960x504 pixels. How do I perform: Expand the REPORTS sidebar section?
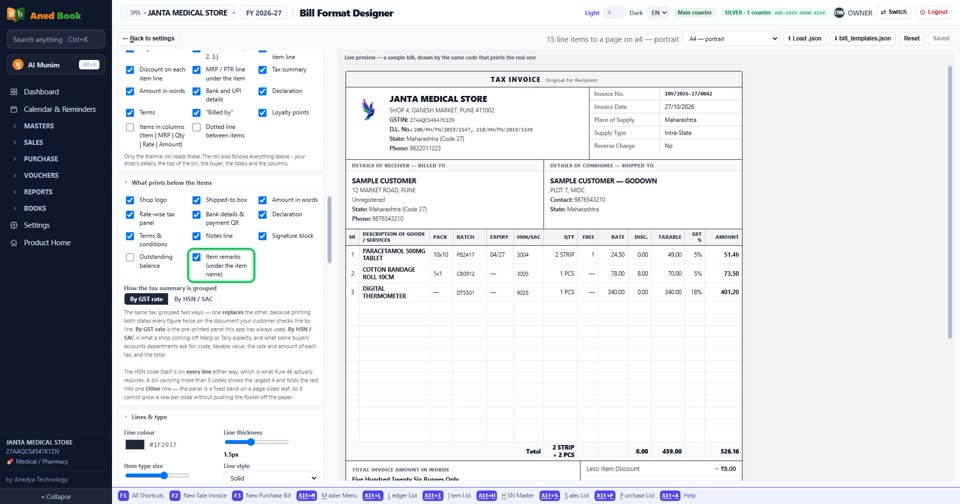pyautogui.click(x=38, y=192)
